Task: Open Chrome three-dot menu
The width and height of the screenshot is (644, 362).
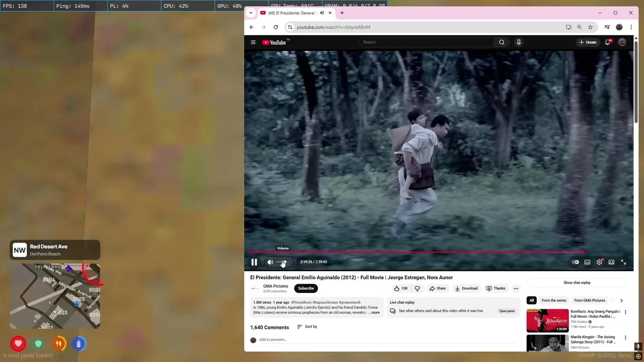Action: tap(631, 27)
